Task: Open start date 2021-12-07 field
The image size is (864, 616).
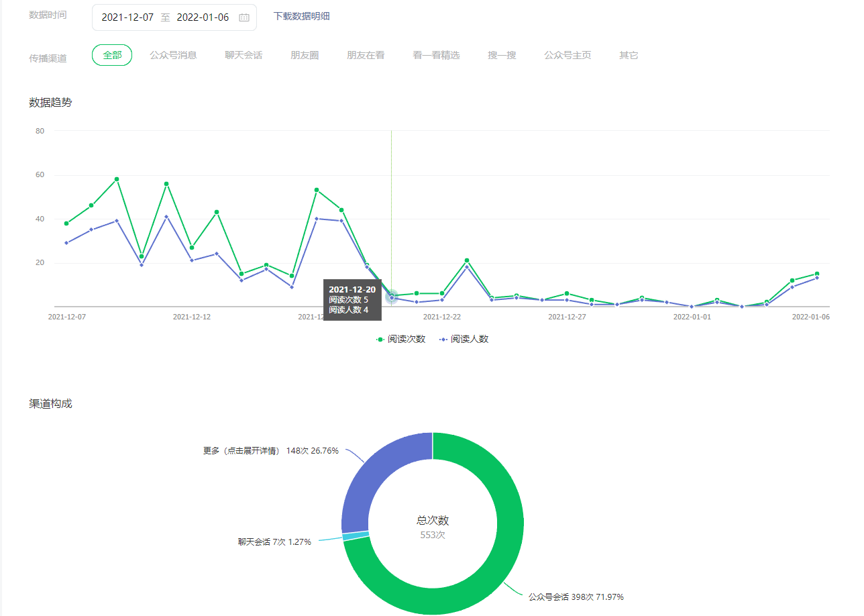Action: pos(127,17)
